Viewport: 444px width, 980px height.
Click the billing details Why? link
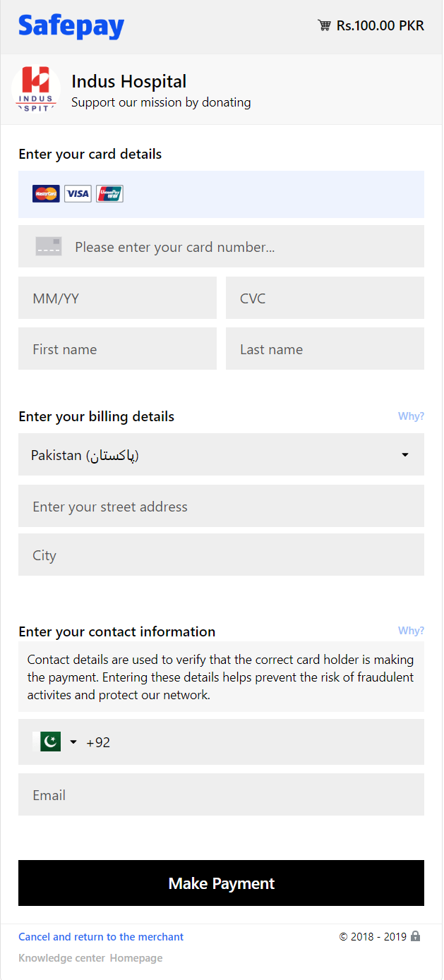pos(411,416)
